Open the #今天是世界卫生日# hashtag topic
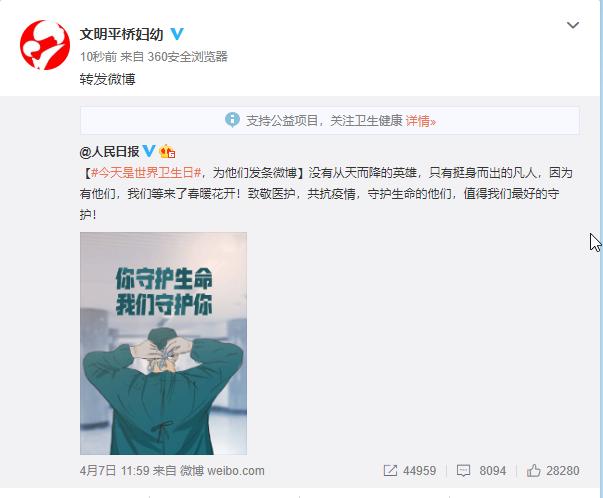603x498 pixels. click(x=146, y=173)
